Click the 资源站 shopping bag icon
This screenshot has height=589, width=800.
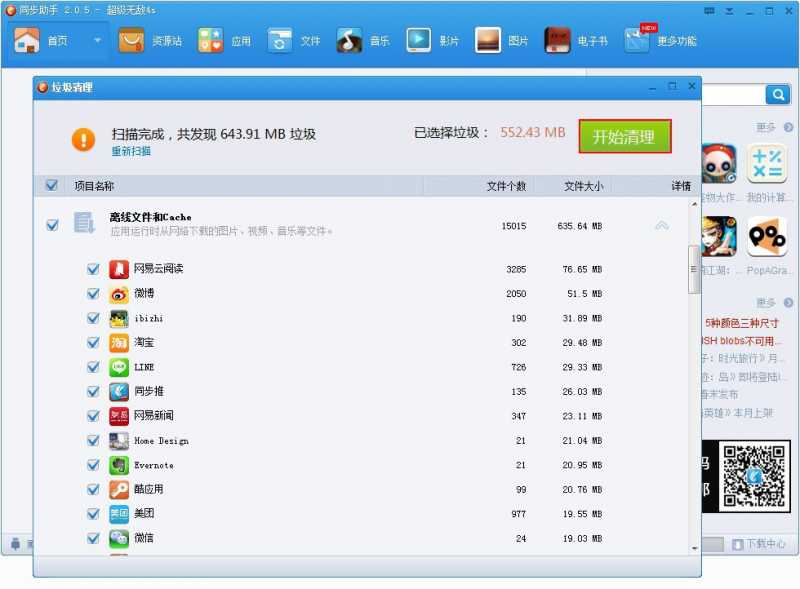(x=131, y=40)
